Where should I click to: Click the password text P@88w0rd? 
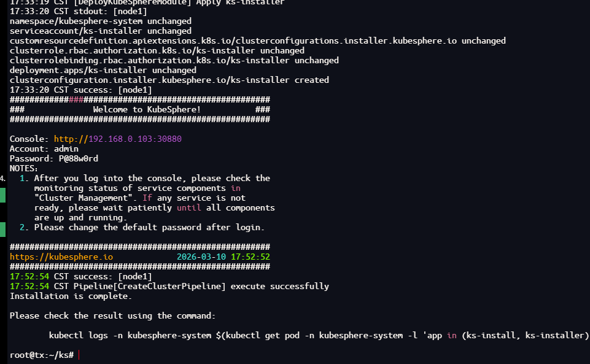(x=79, y=158)
